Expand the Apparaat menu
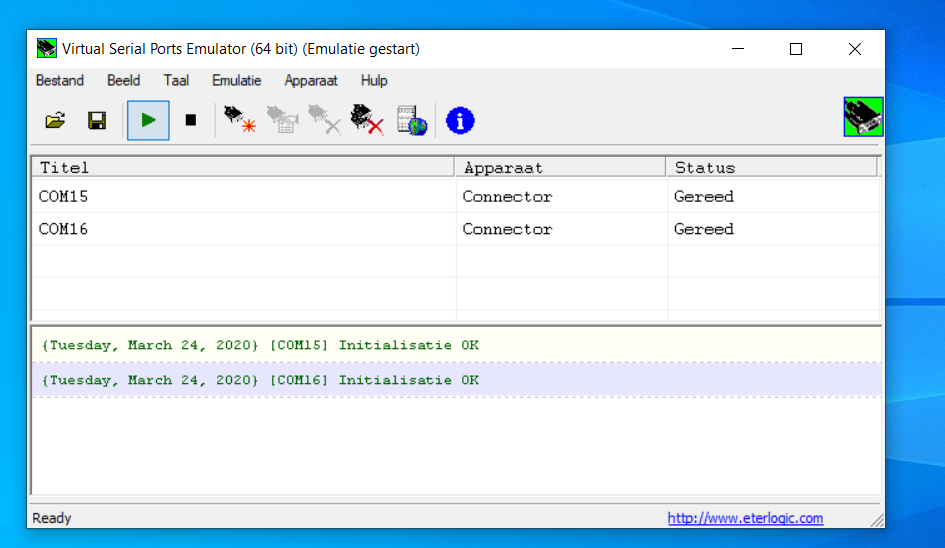945x548 pixels. tap(311, 80)
